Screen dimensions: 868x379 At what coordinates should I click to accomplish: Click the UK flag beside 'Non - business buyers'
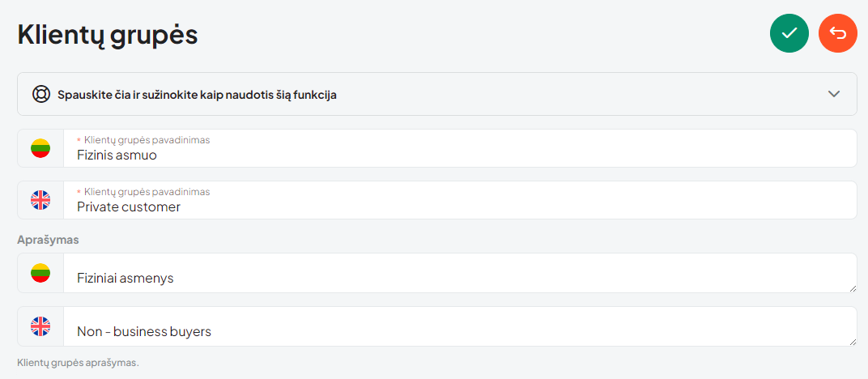tap(40, 326)
